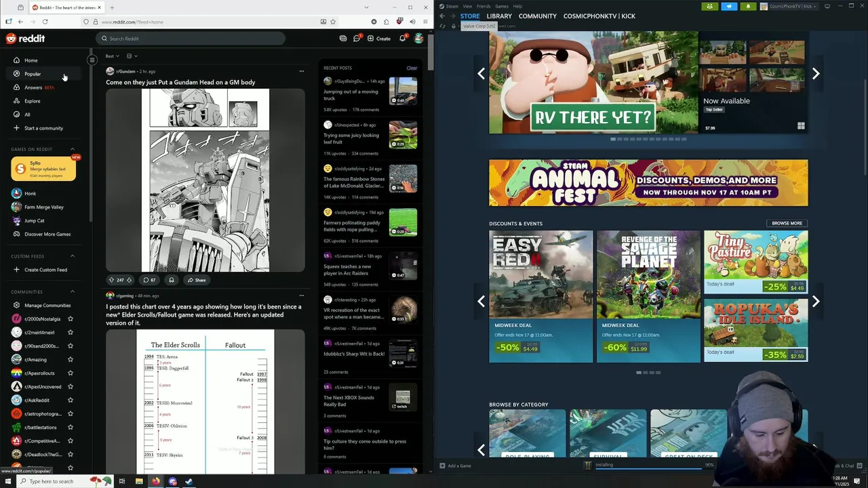Screen dimensions: 868x488
Task: Toggle favorite star for r/Amazing
Action: coord(70,359)
